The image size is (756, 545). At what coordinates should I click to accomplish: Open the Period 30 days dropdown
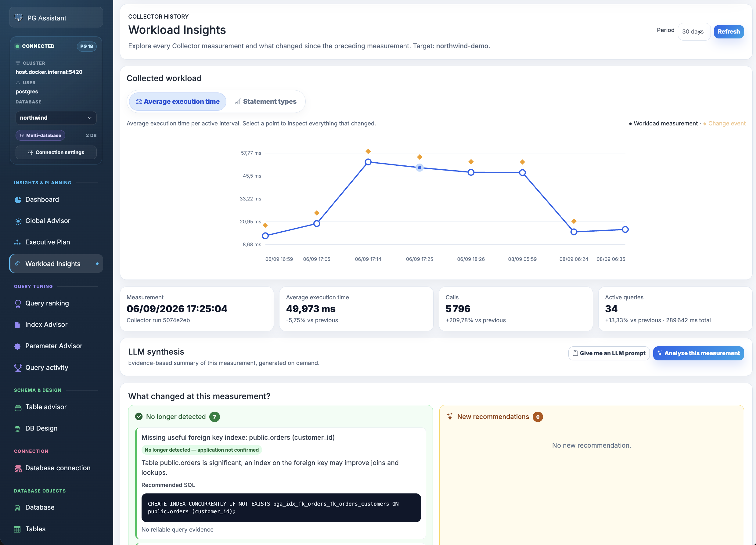(694, 32)
